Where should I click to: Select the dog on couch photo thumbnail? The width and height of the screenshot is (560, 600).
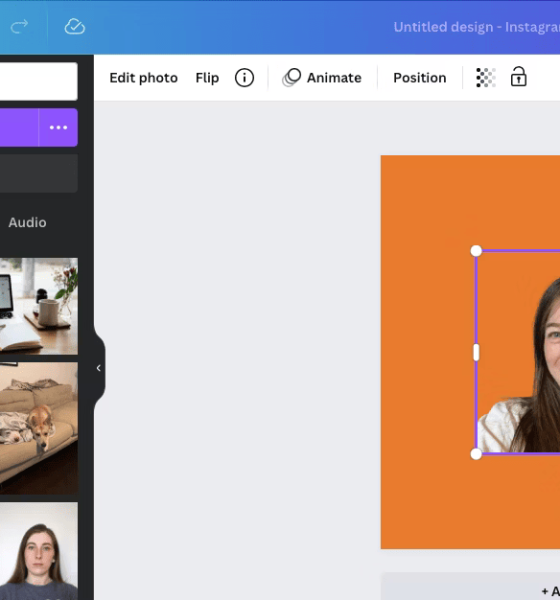coord(39,428)
